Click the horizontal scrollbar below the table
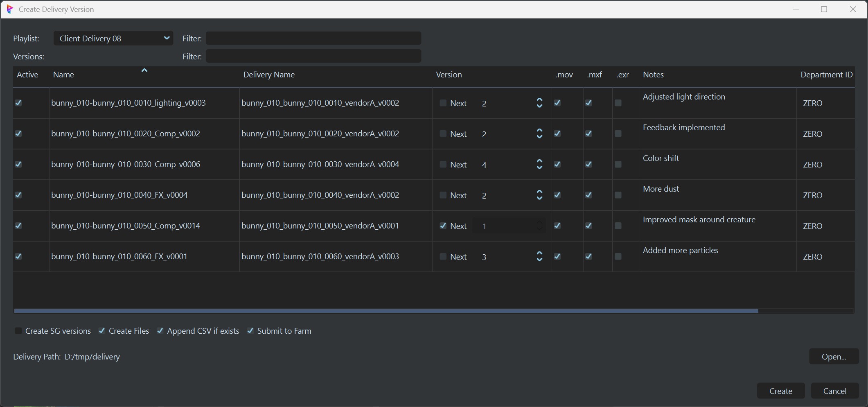Image resolution: width=868 pixels, height=407 pixels. tap(409, 311)
